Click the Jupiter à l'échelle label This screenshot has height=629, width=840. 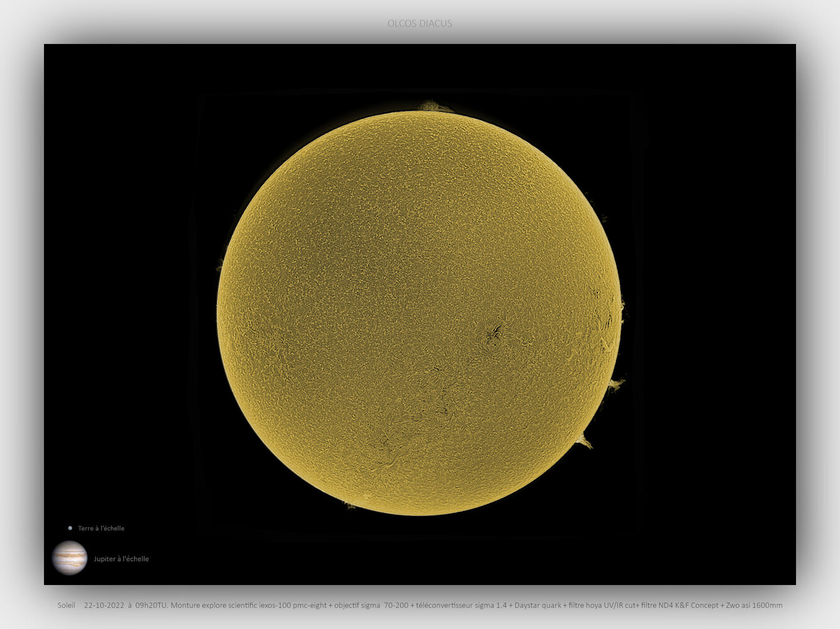tap(121, 559)
